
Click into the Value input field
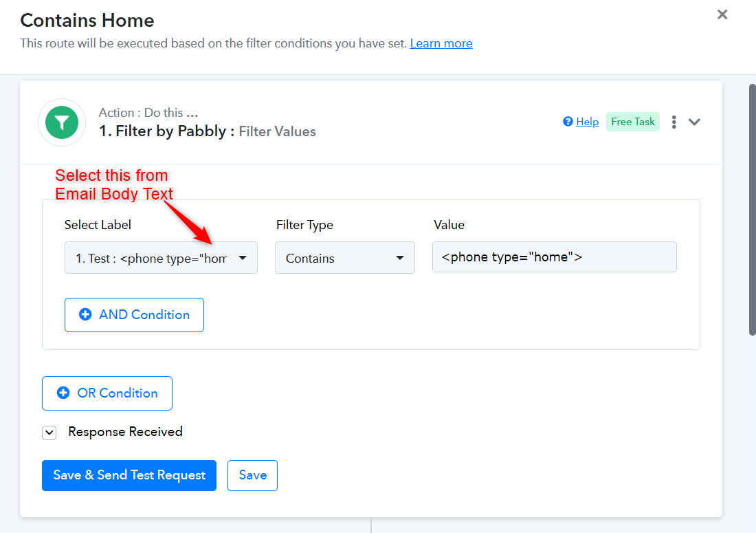555,257
